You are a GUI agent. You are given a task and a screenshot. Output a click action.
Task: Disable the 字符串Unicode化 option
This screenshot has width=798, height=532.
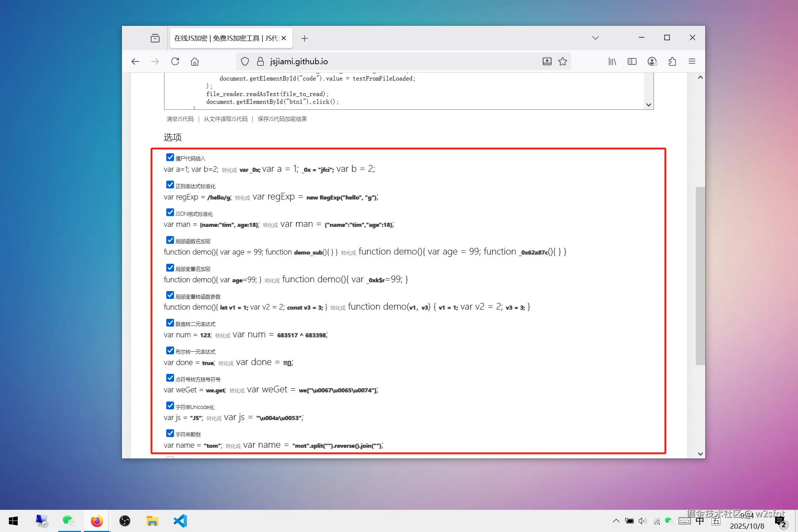tap(170, 406)
